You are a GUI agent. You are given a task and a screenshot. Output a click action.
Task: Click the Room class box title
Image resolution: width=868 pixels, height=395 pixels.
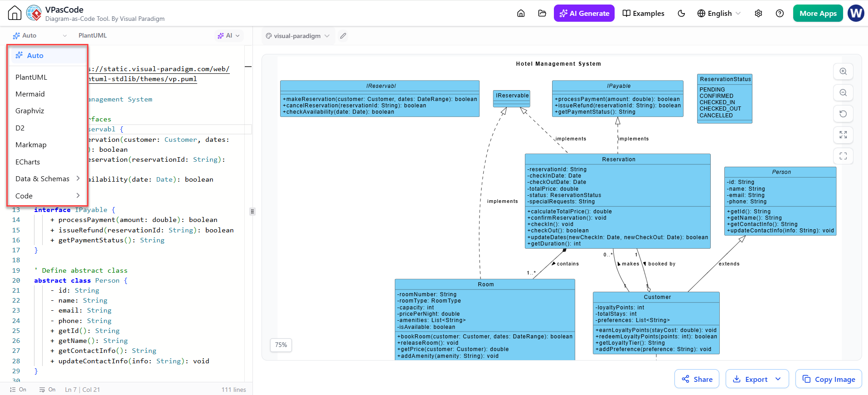click(485, 284)
